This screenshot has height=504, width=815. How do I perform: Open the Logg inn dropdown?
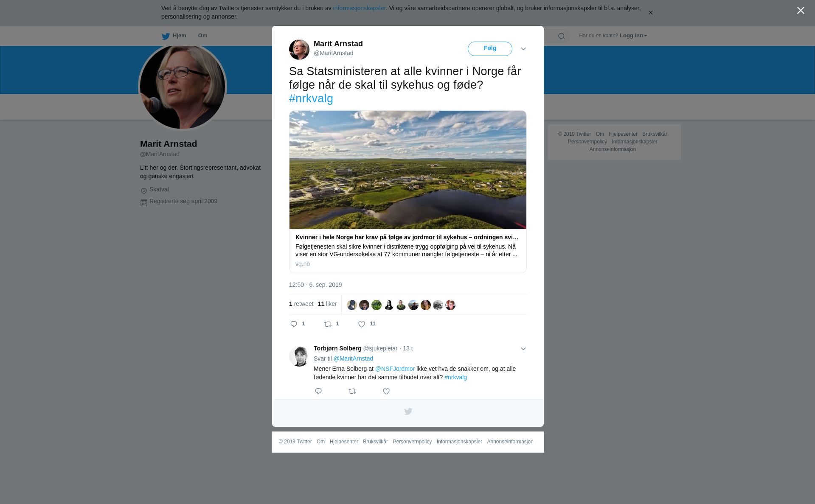(633, 36)
